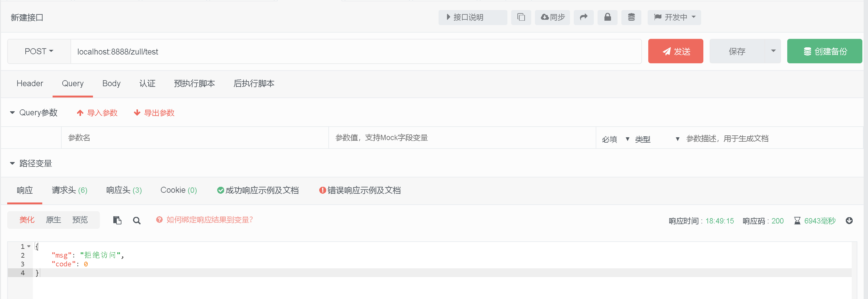Click the 新建接口 title text
This screenshot has width=868, height=299.
click(27, 17)
